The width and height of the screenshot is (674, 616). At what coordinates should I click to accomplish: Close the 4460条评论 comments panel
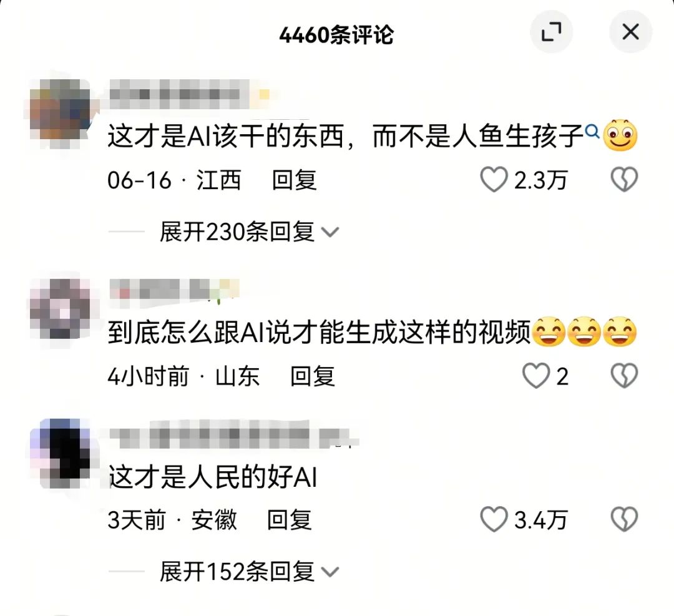[x=630, y=32]
